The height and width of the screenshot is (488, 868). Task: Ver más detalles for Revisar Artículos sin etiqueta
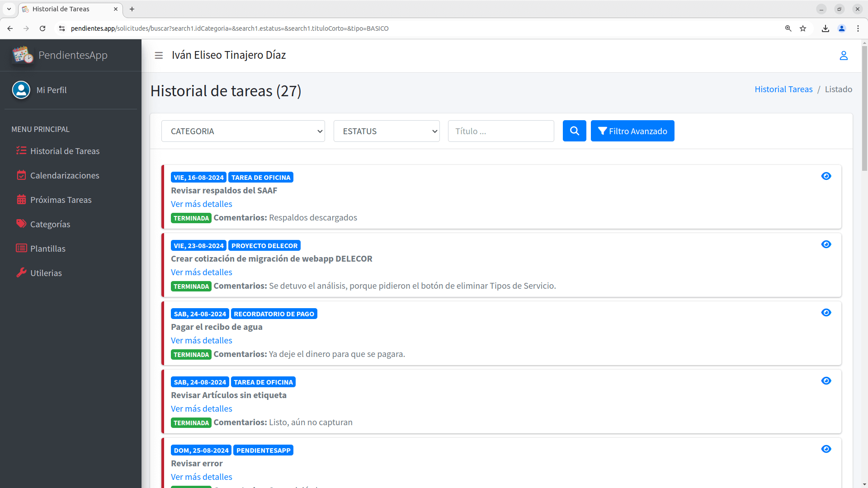pyautogui.click(x=202, y=408)
